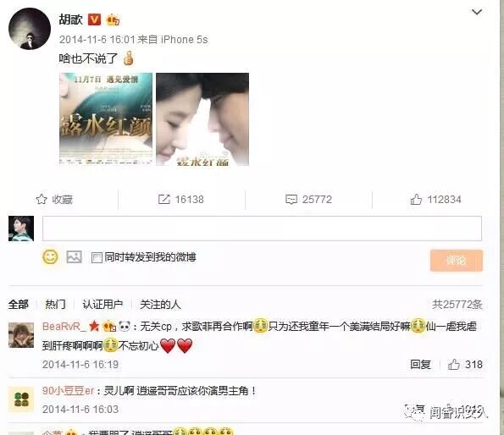Open the 露水红颜 teal poster thumbnail

coord(106,118)
